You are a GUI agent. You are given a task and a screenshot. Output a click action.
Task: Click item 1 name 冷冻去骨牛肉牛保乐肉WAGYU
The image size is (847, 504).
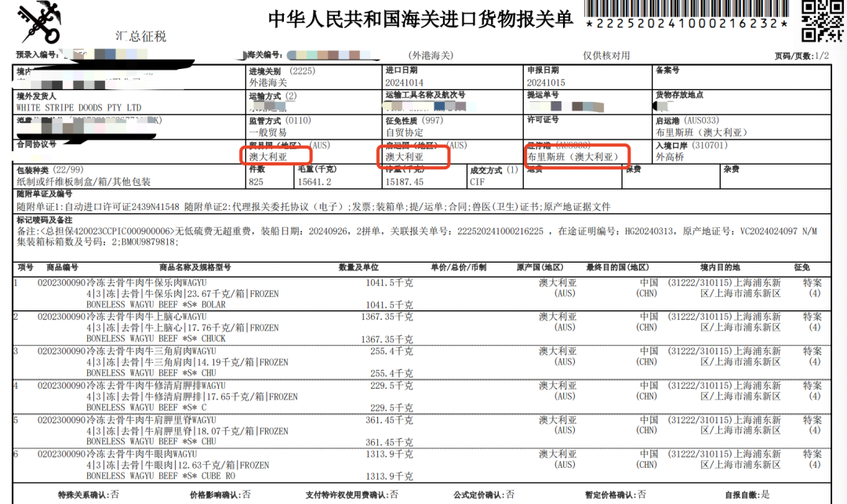[147, 283]
